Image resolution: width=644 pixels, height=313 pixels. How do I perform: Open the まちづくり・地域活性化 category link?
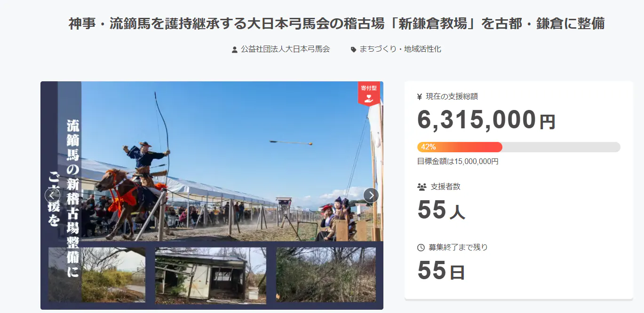coord(400,49)
